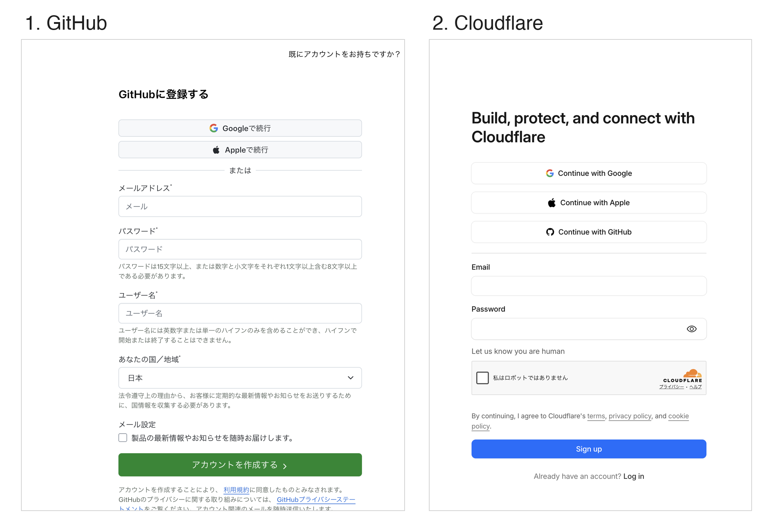Click the GitHubに登録する heading
Viewport: 773px width, 532px height.
pyautogui.click(x=163, y=94)
